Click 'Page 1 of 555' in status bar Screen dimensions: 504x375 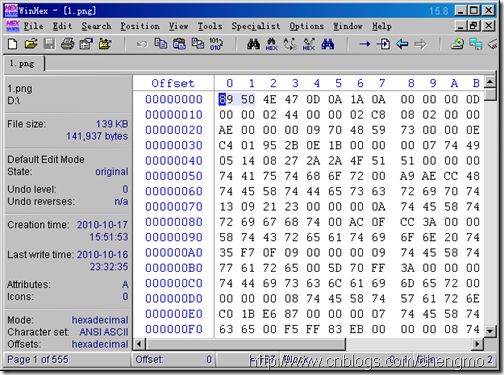coord(38,359)
